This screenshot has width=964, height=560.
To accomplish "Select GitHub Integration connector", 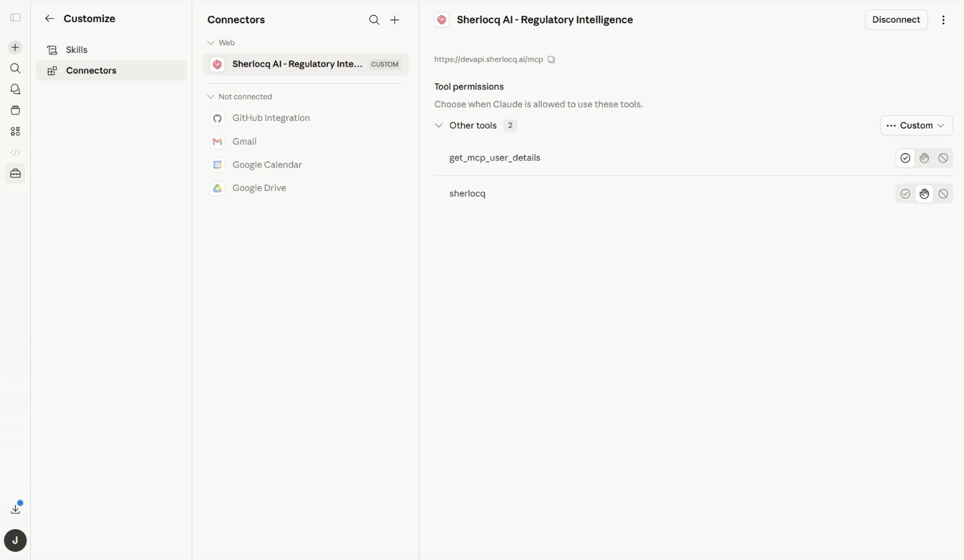I will coord(305,118).
